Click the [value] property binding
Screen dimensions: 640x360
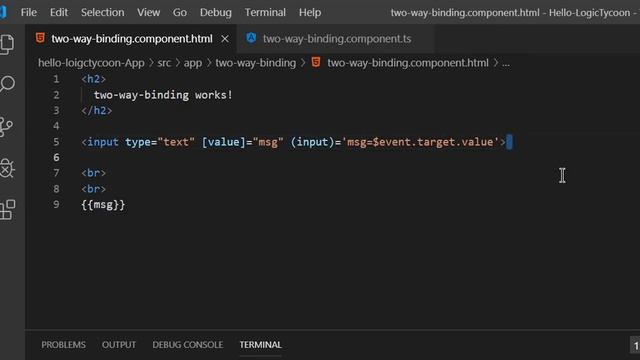pos(223,142)
